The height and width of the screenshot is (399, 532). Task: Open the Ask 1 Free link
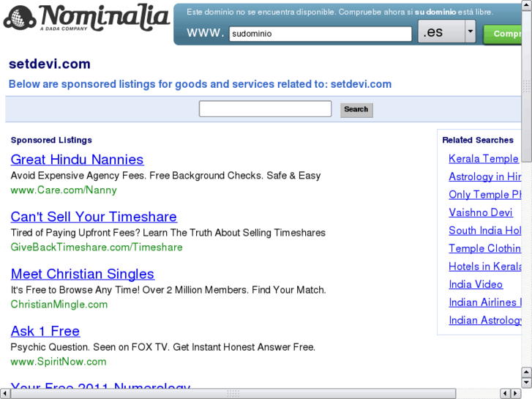click(45, 331)
